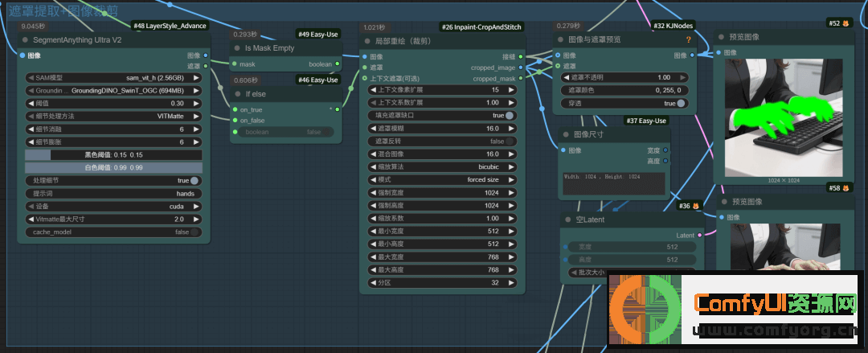Adjust the 黑色阈值 slider
868x353 pixels.
click(x=113, y=154)
